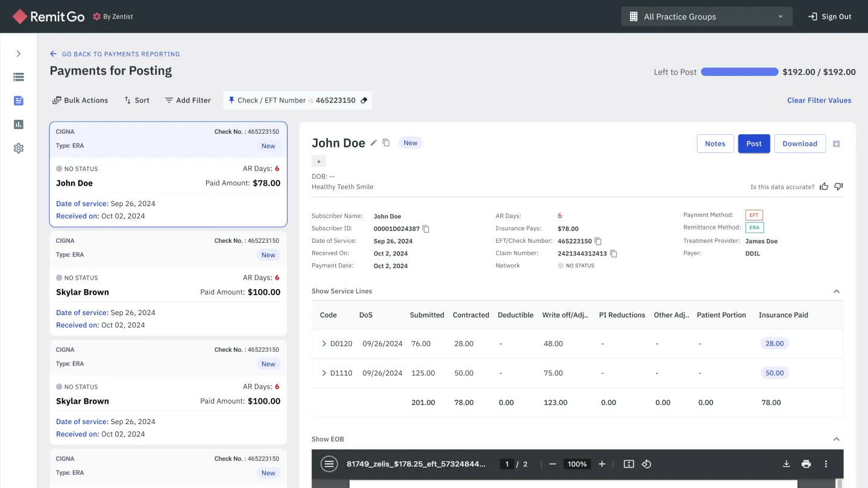Collapse the Show EOB section
This screenshot has height=488, width=868.
[836, 439]
